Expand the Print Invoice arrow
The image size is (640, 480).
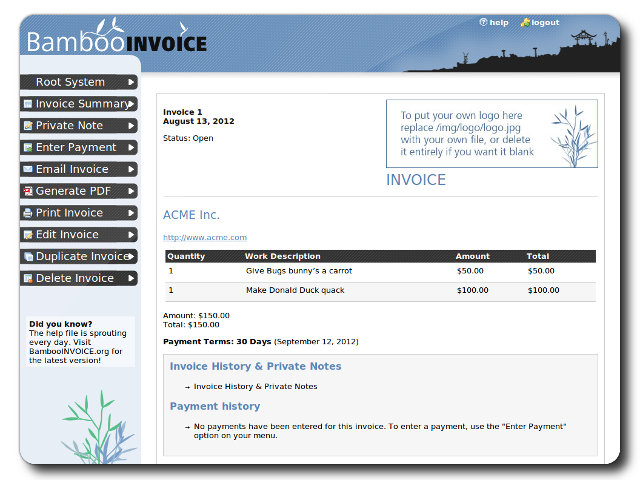point(132,213)
